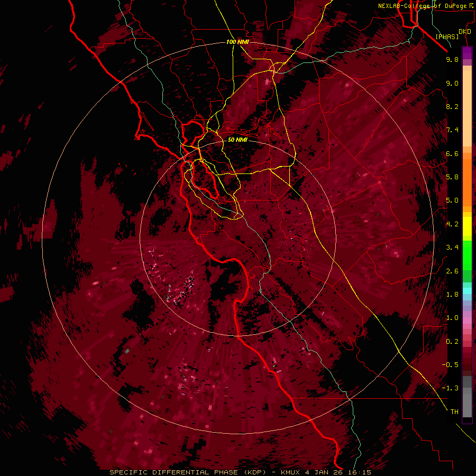Click the 1.8 value on the color scale
The height and width of the screenshot is (476, 476).
pyautogui.click(x=452, y=295)
